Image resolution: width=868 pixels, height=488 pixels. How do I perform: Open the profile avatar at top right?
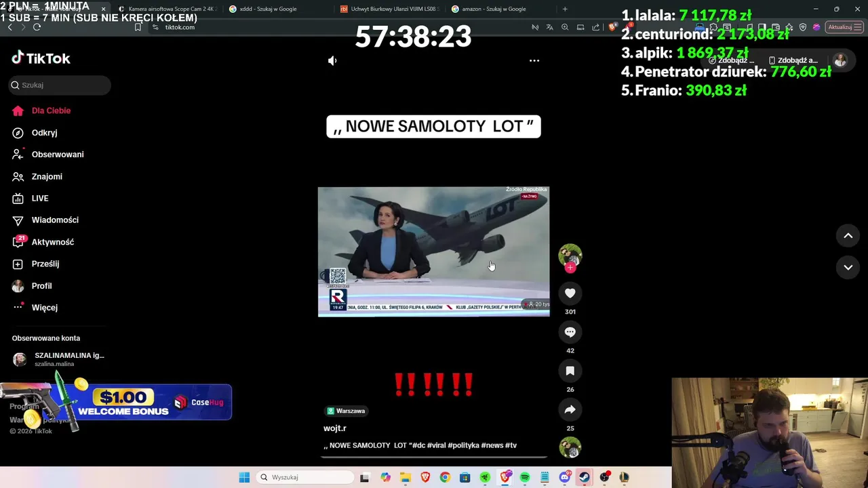pyautogui.click(x=840, y=60)
